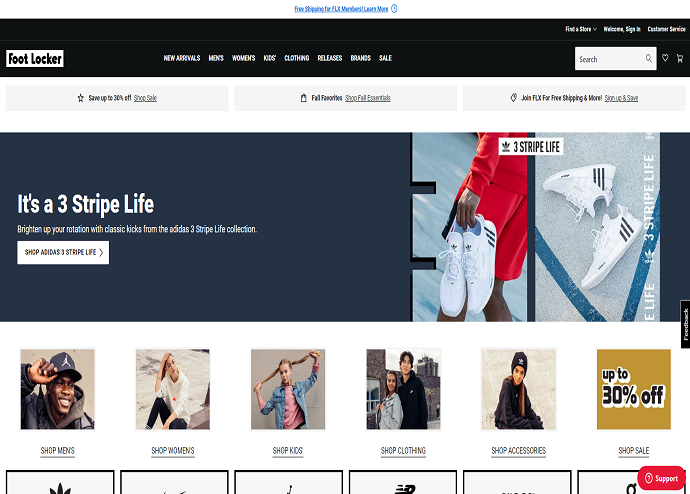The image size is (690, 494).
Task: Click Free Shipping for FLX Members link
Action: 341,9
